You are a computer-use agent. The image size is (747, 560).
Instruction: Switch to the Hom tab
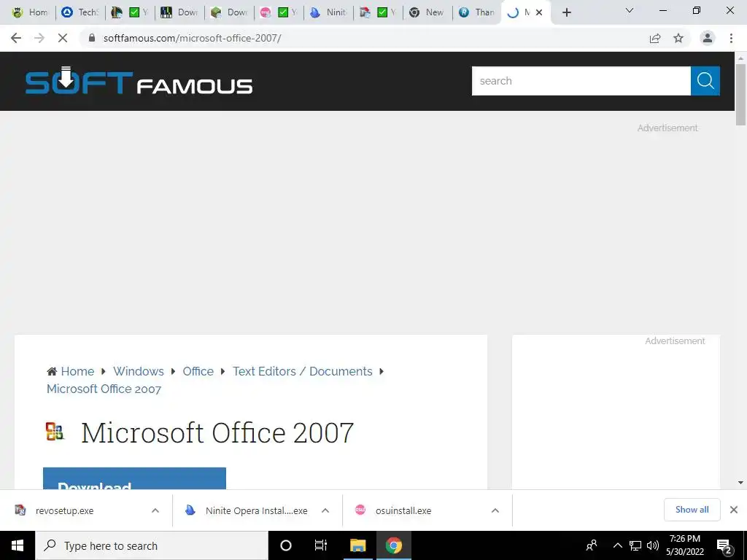(31, 12)
